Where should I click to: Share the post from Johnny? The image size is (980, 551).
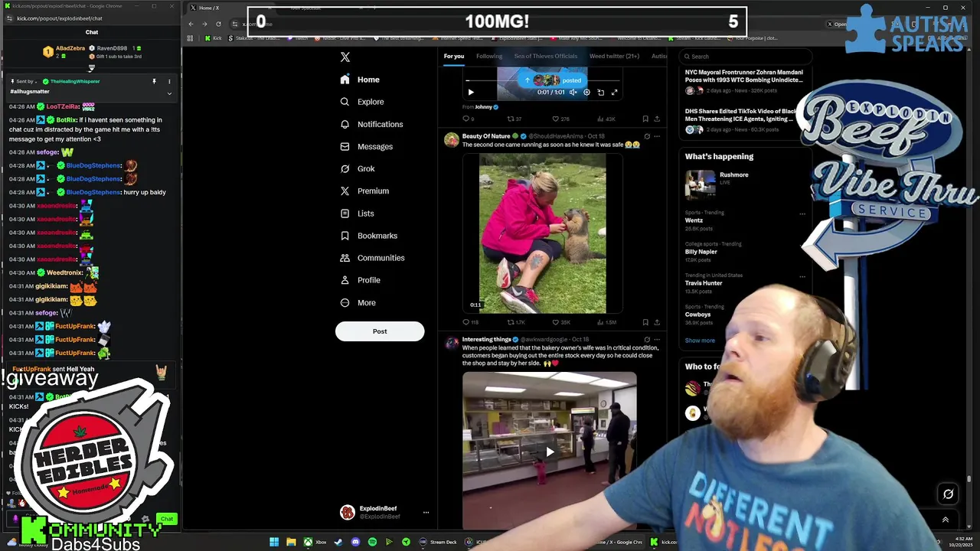pyautogui.click(x=657, y=119)
